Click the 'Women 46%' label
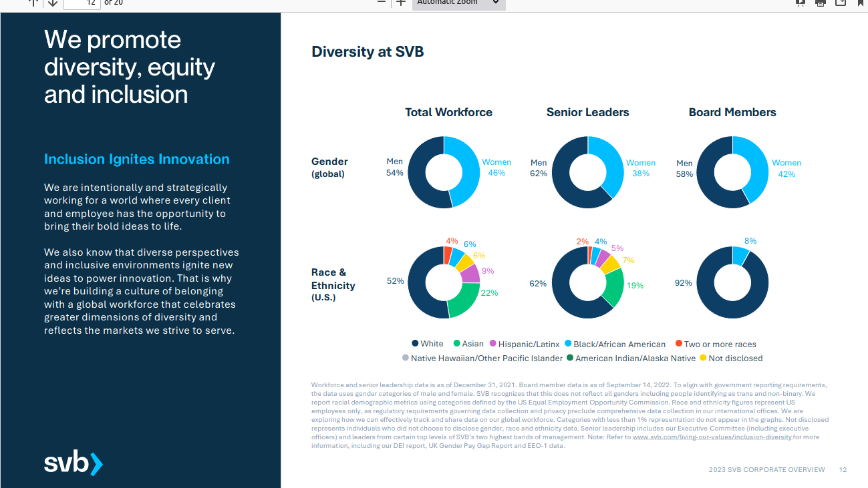868x488 pixels. pos(496,168)
